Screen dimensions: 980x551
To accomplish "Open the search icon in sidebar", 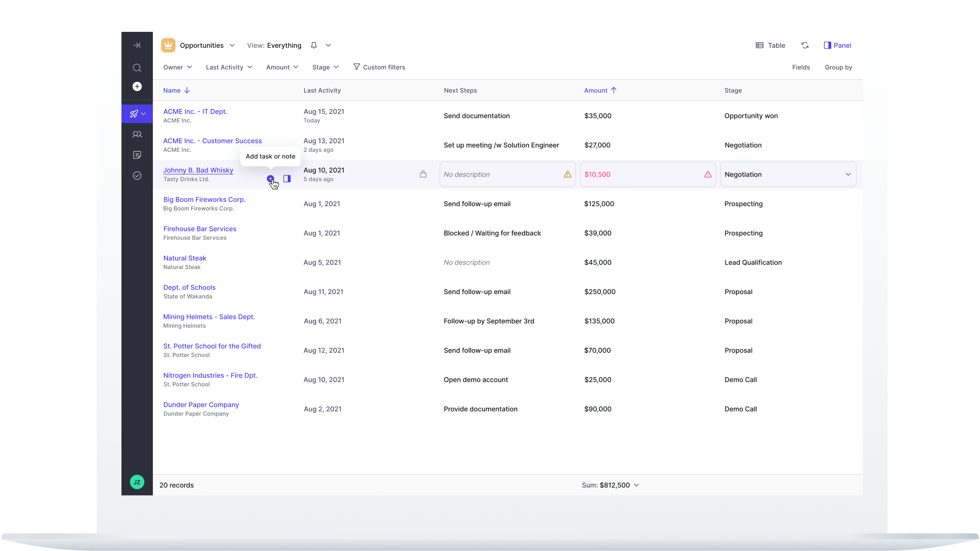I will tap(137, 68).
